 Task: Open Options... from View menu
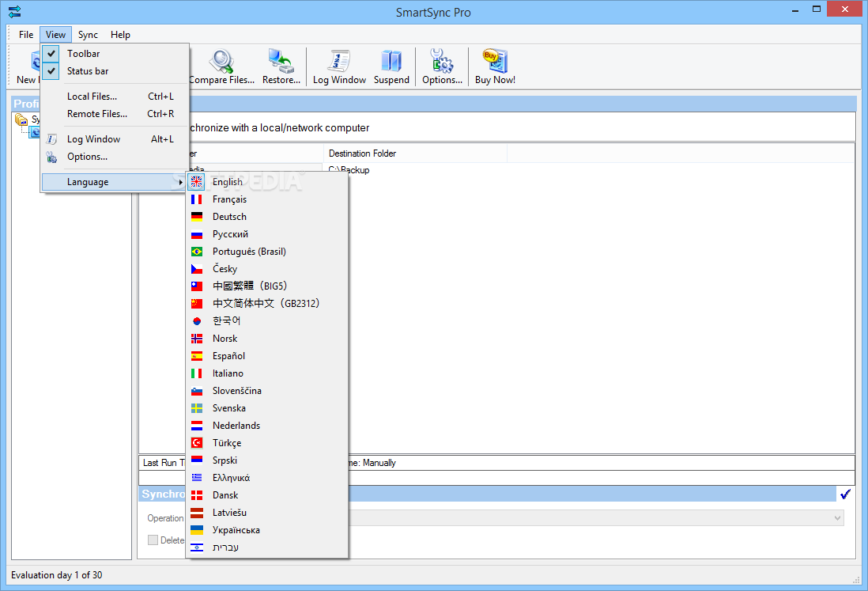point(115,157)
